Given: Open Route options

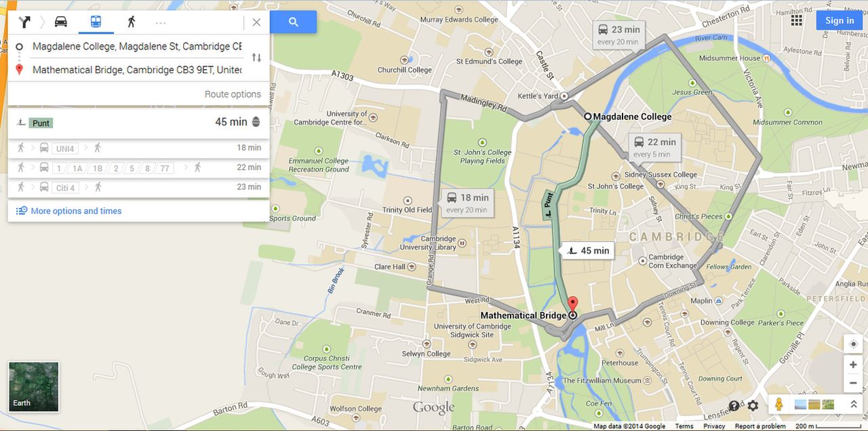Looking at the screenshot, I should point(233,94).
